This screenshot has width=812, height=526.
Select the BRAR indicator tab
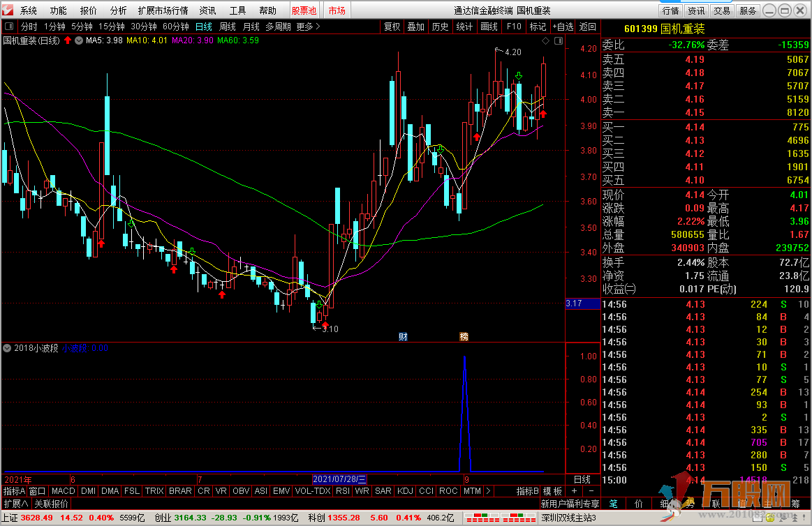(x=180, y=491)
